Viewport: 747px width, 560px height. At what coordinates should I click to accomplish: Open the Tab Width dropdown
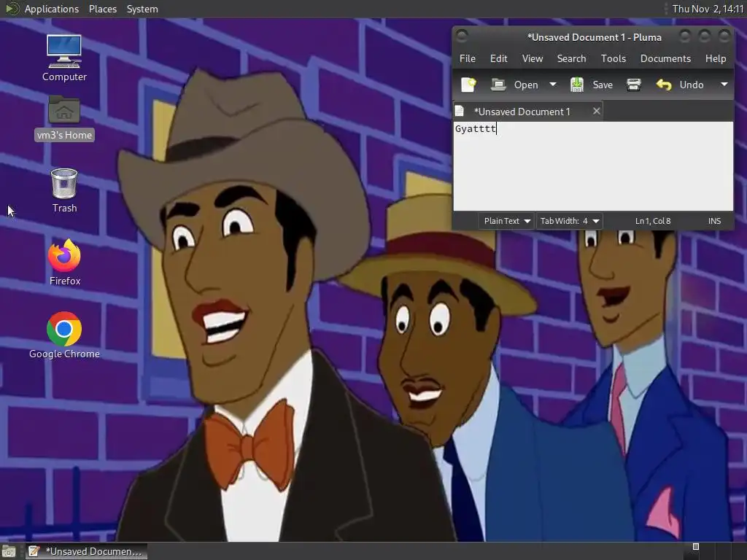pos(569,221)
